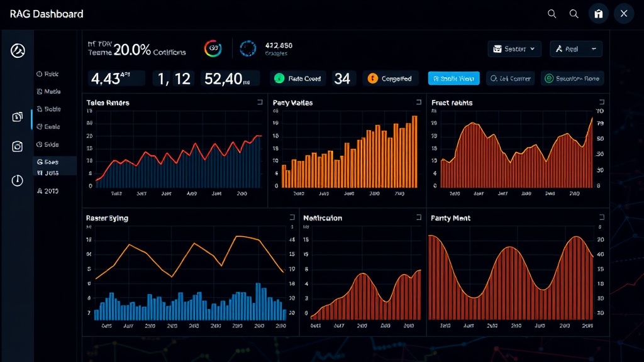The image size is (644, 362).
Task: Open the gauge icon atop the left rail
Action: point(18,51)
